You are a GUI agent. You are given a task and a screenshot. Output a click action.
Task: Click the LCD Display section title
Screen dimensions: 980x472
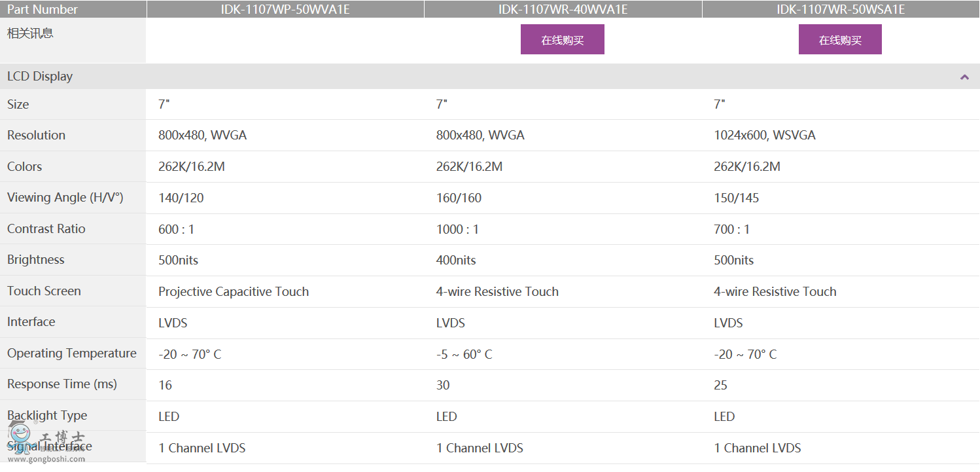[40, 77]
